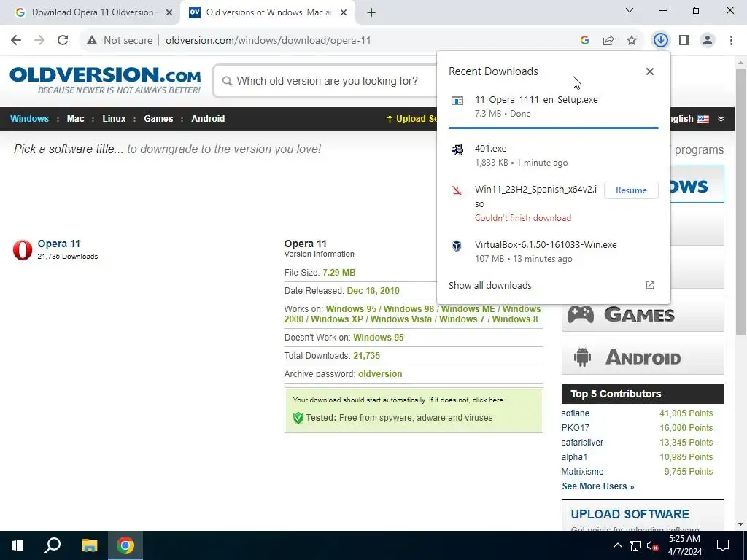Viewport: 747px width, 560px height.
Task: Click the network status tray icon
Action: [x=635, y=545]
